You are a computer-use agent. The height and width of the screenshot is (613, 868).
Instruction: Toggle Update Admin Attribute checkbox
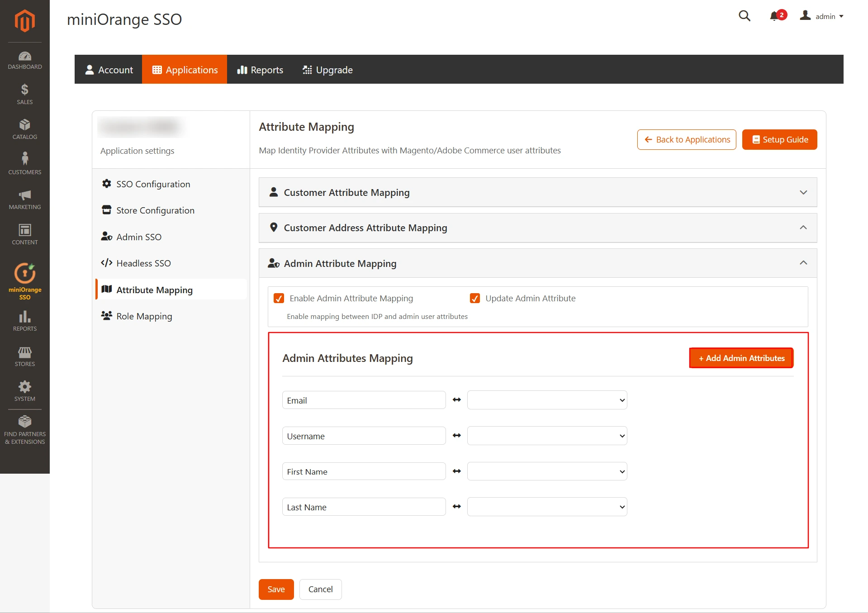coord(475,298)
